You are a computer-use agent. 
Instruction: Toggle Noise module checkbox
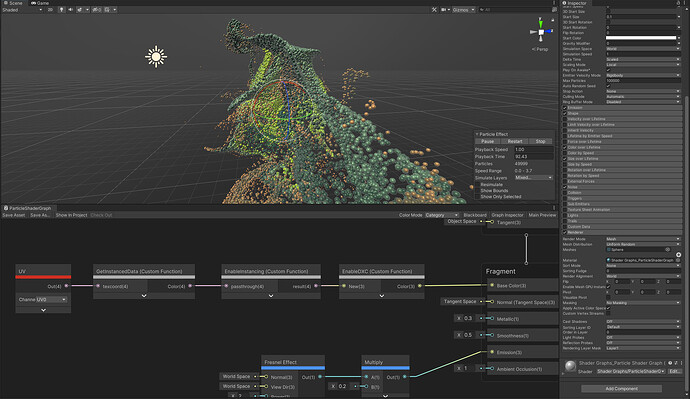point(565,187)
